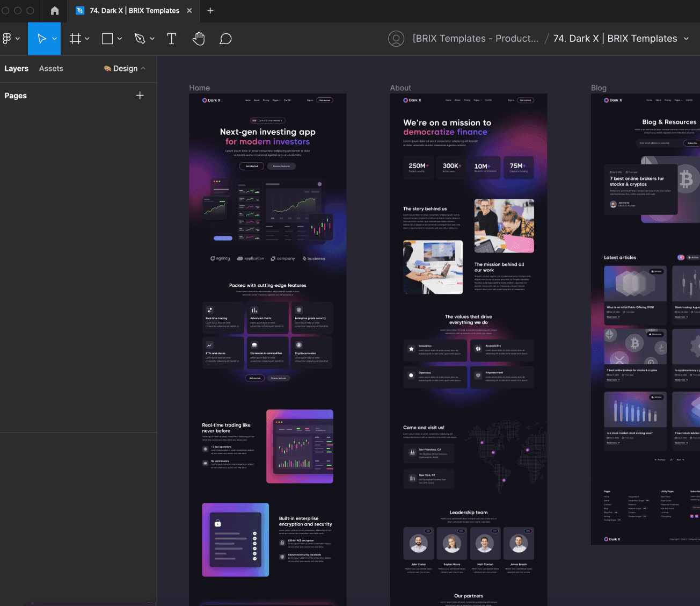Select the Frame tool

click(76, 38)
